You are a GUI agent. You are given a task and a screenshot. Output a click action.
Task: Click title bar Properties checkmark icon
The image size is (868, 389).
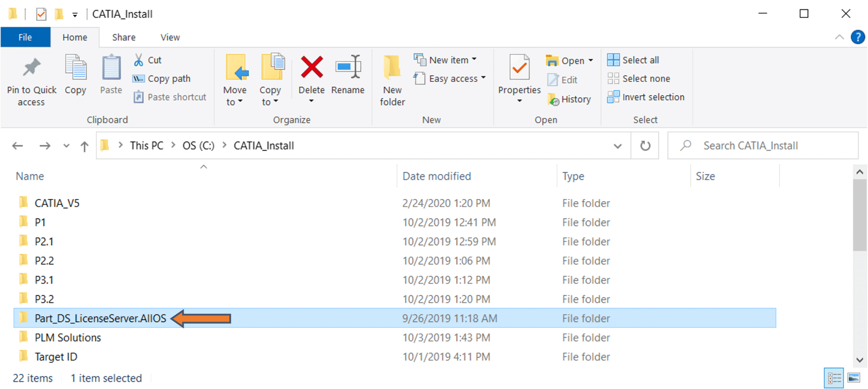(41, 14)
